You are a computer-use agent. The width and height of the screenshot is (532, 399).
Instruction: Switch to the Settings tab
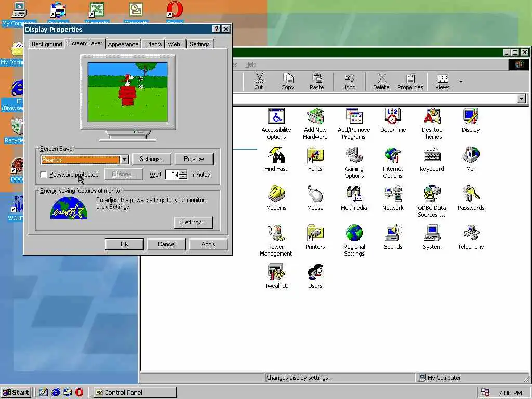[199, 44]
